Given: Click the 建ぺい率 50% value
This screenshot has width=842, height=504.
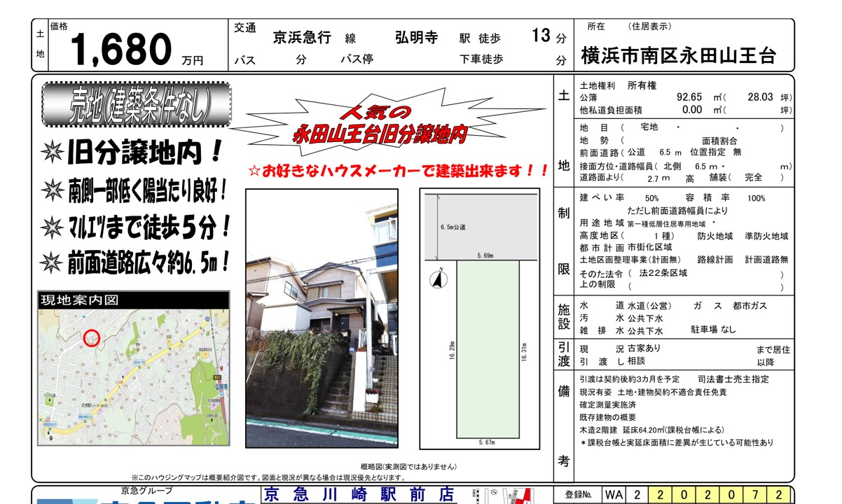Looking at the screenshot, I should tap(651, 199).
